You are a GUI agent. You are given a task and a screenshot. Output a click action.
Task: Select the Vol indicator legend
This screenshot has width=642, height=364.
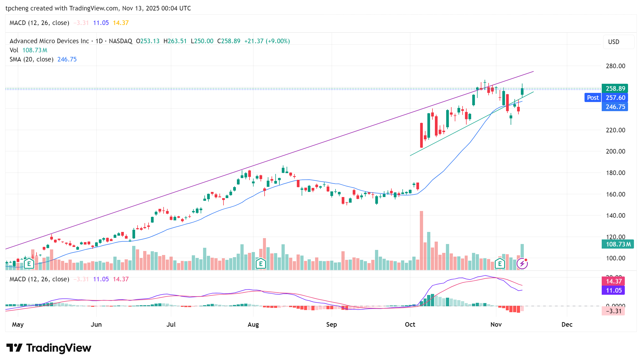[14, 50]
